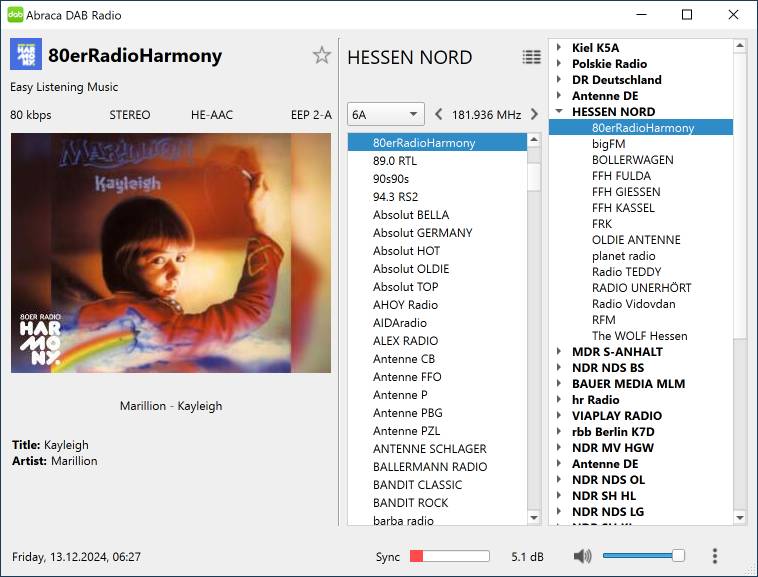
Task: Mark 80erRadioHarmony as favorite with star
Action: pos(321,56)
